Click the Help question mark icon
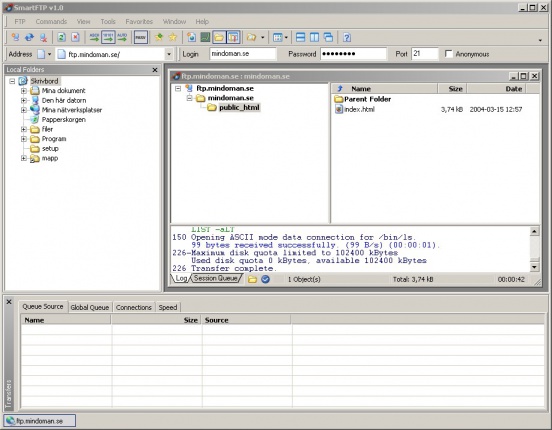The width and height of the screenshot is (552, 430). (x=347, y=37)
